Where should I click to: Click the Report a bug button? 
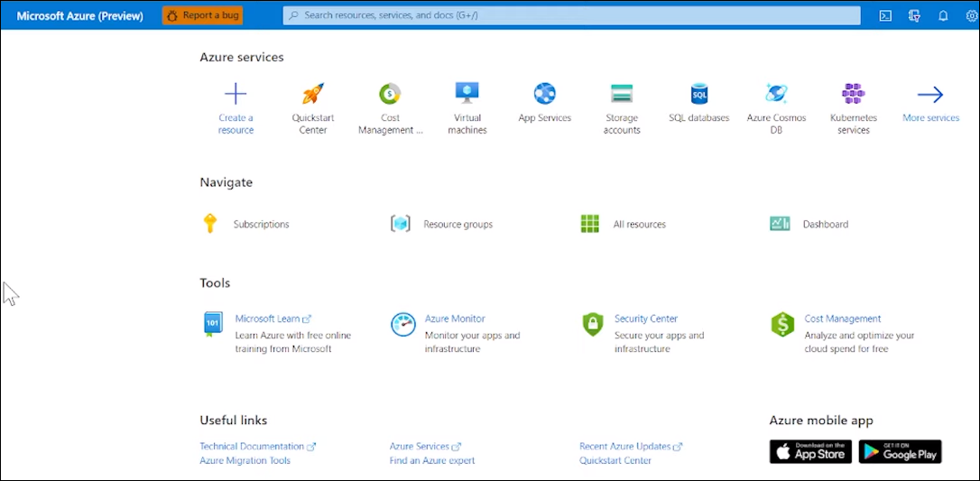tap(202, 15)
